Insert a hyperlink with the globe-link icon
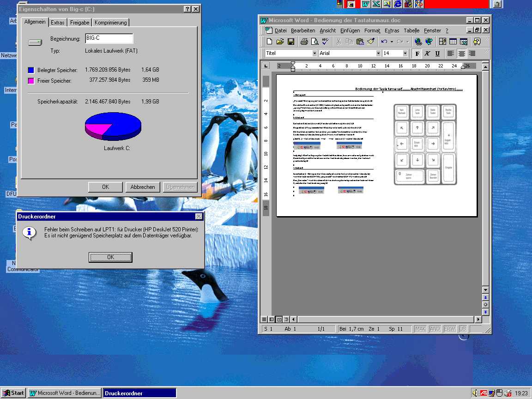This screenshot has width=532, height=399. 418,42
